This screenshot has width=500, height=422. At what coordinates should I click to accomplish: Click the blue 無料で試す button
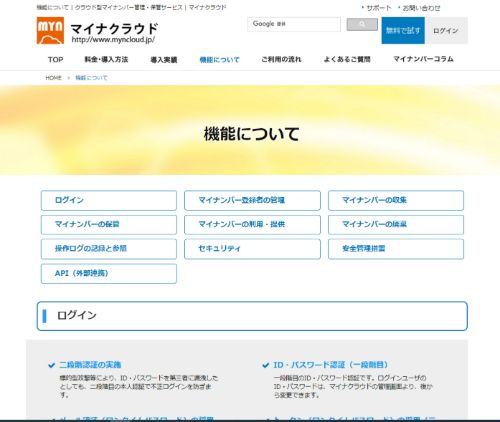tap(403, 31)
